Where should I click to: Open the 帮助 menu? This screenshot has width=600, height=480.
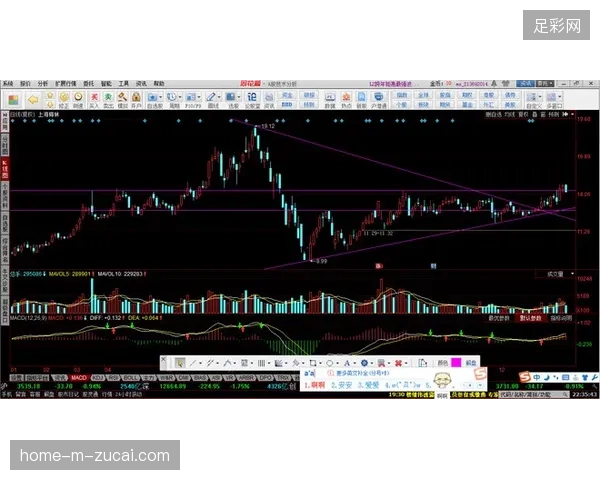coord(159,83)
